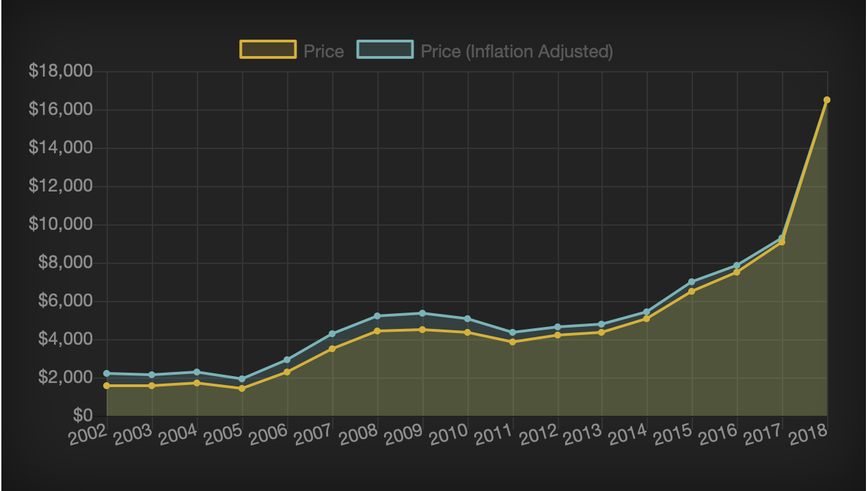Viewport: 868px width, 491px height.
Task: Select the teal inflation-adjusted point at 2002
Action: (x=107, y=373)
